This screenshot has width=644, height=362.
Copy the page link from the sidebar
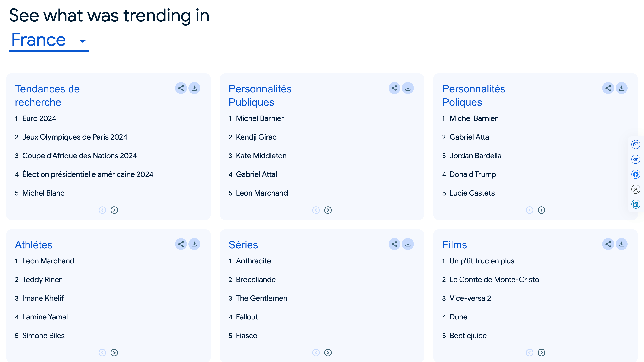pyautogui.click(x=636, y=159)
